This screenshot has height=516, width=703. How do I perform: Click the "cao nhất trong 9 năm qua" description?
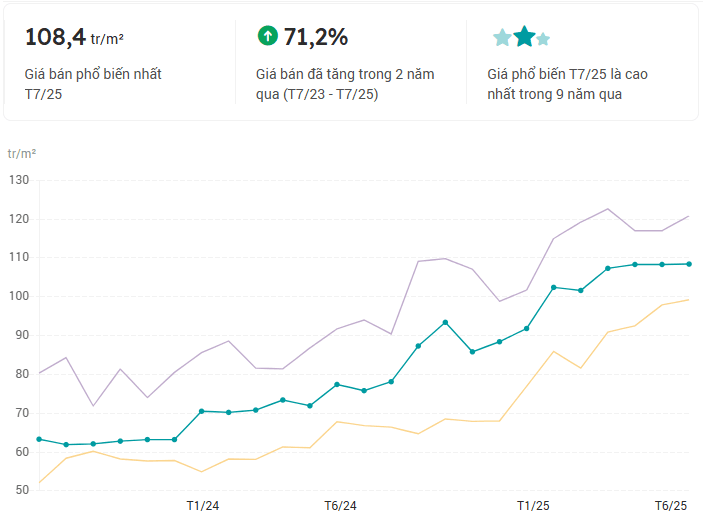point(559,84)
